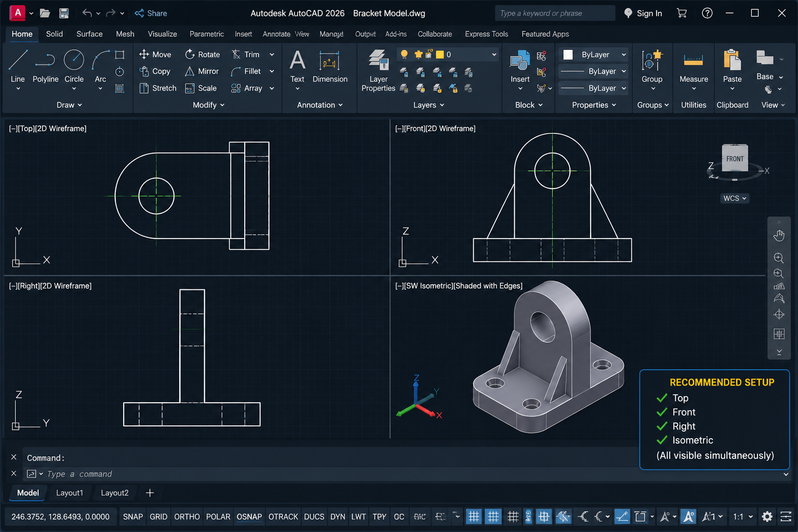798x532 pixels.
Task: Select the Dimension tool
Action: tap(330, 65)
